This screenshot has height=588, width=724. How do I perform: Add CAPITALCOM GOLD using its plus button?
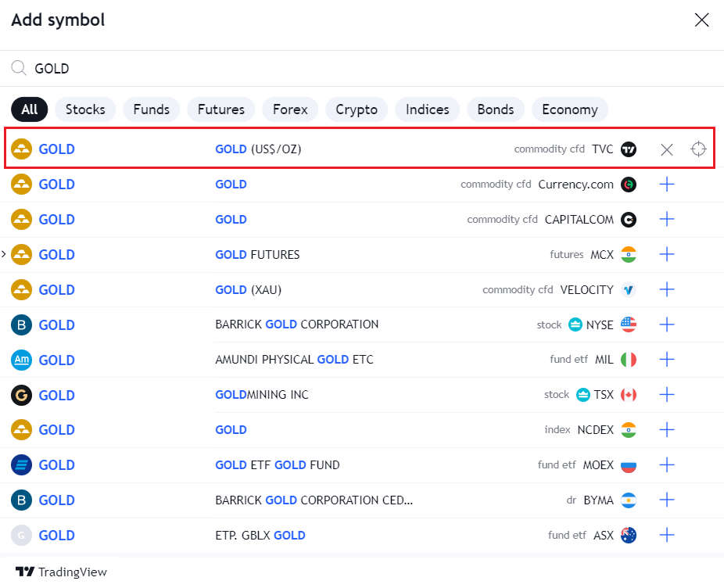tap(667, 219)
